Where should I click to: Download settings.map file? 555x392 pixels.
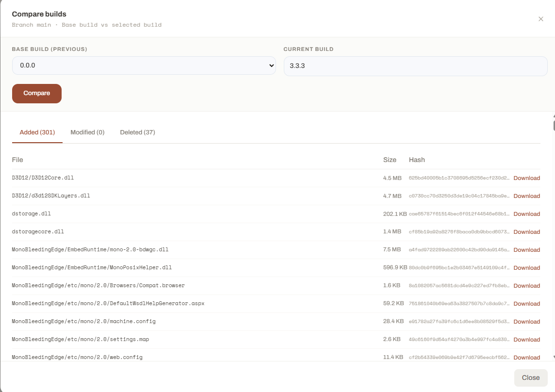pyautogui.click(x=527, y=340)
